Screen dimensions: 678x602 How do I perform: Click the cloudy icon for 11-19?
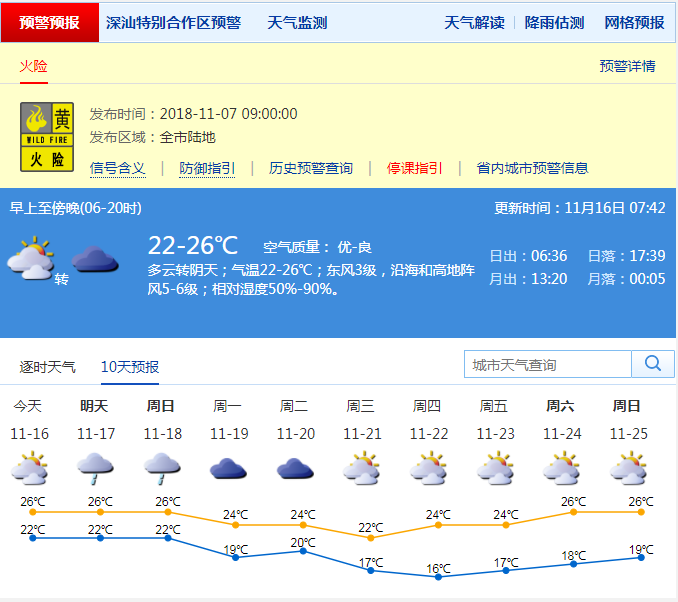[228, 468]
